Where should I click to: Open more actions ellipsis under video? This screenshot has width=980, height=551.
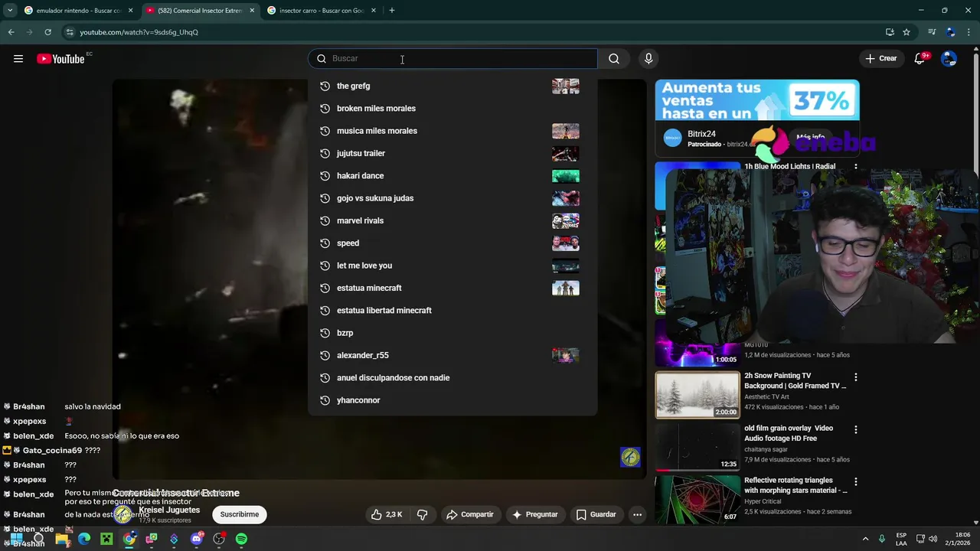point(637,514)
